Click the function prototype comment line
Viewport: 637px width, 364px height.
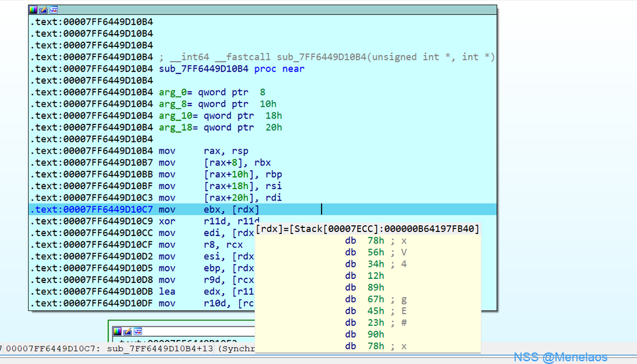(x=327, y=57)
